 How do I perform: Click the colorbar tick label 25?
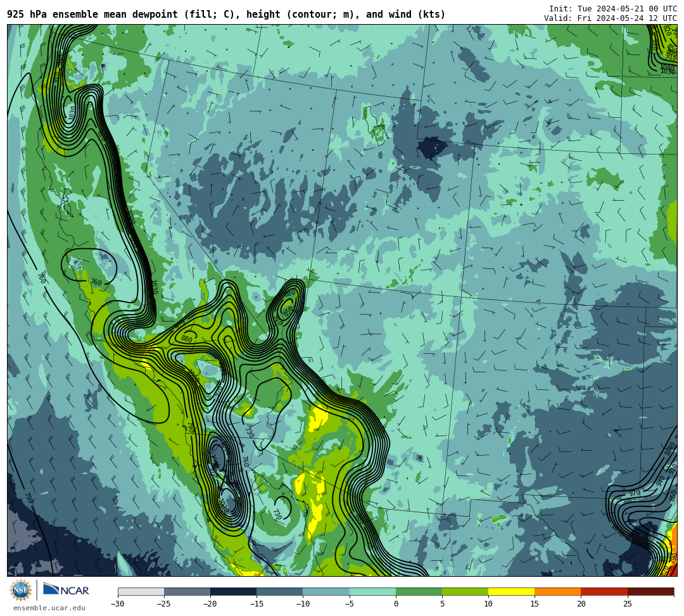[627, 604]
